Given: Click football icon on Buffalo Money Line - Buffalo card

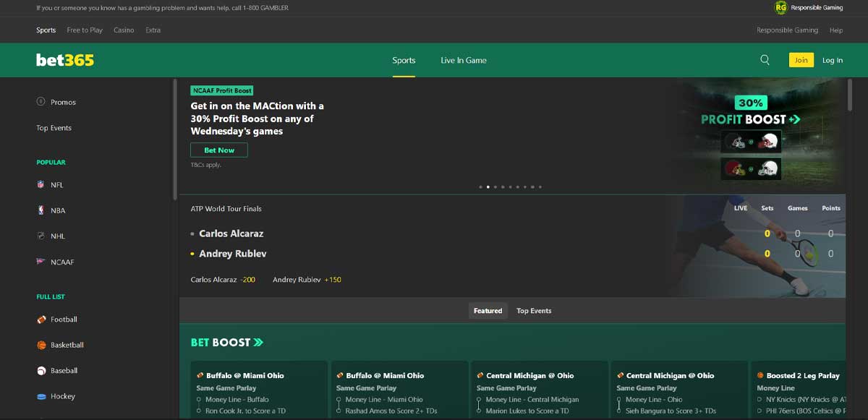Looking at the screenshot, I should [x=200, y=375].
